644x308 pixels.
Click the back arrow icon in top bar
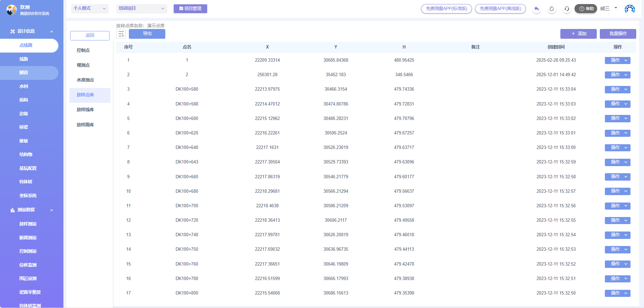[536, 9]
